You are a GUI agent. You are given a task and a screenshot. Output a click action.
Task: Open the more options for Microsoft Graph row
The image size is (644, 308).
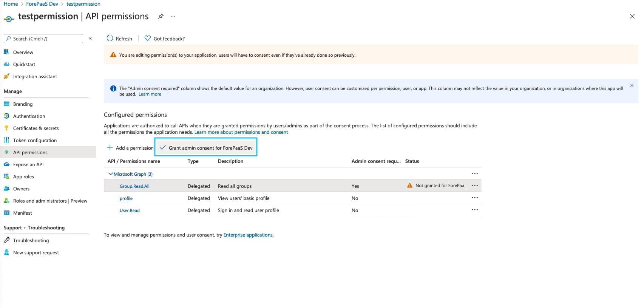(475, 173)
